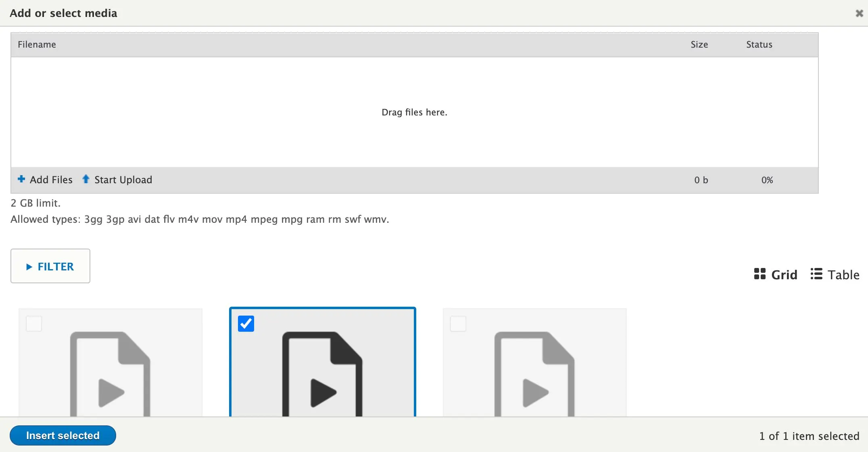
Task: Click the Start Upload label
Action: pyautogui.click(x=123, y=180)
